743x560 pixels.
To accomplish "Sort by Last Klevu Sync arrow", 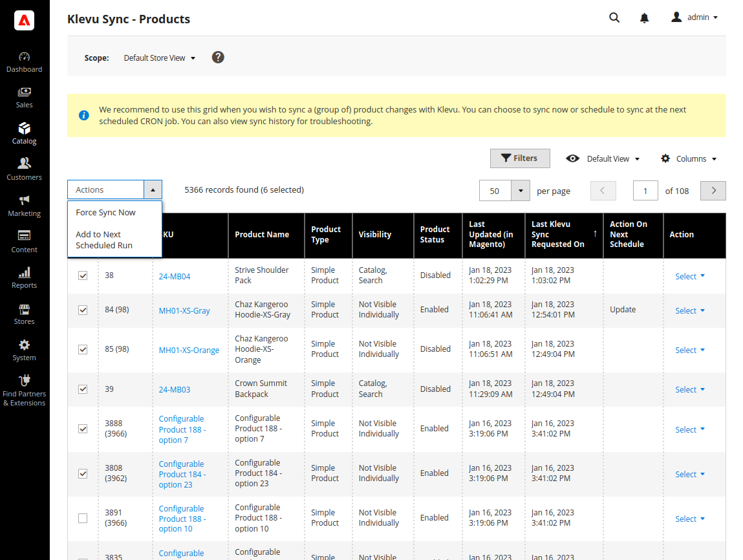I will tap(595, 233).
